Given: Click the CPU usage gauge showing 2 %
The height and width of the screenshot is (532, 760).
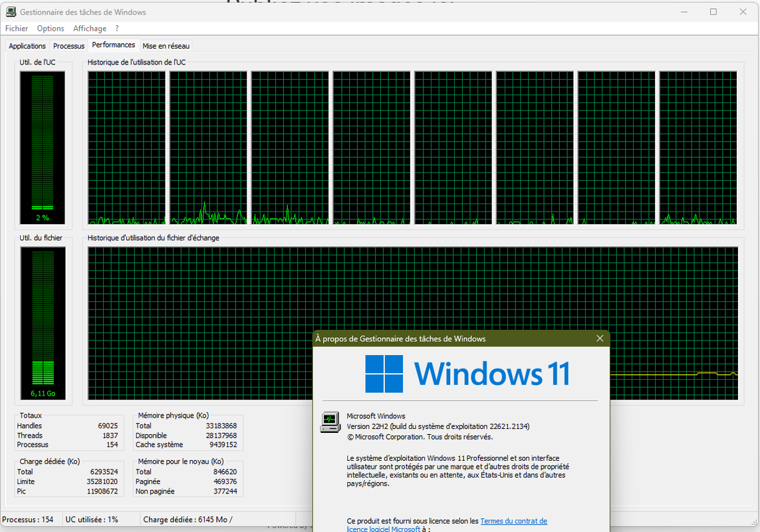Looking at the screenshot, I should 42,148.
